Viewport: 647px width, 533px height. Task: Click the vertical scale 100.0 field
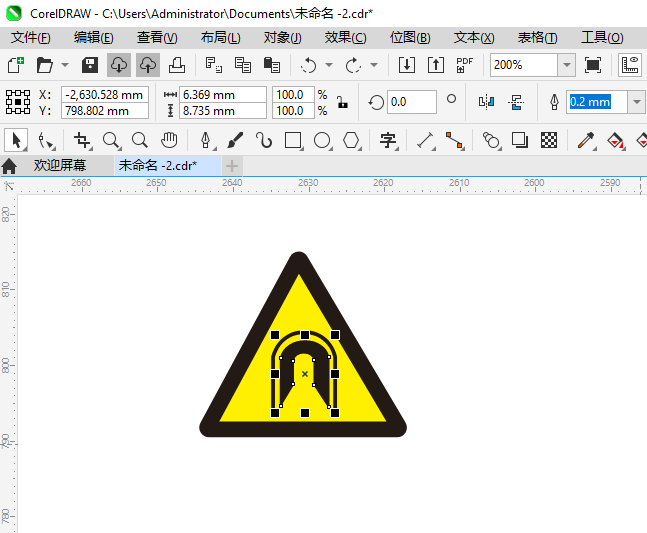click(293, 111)
